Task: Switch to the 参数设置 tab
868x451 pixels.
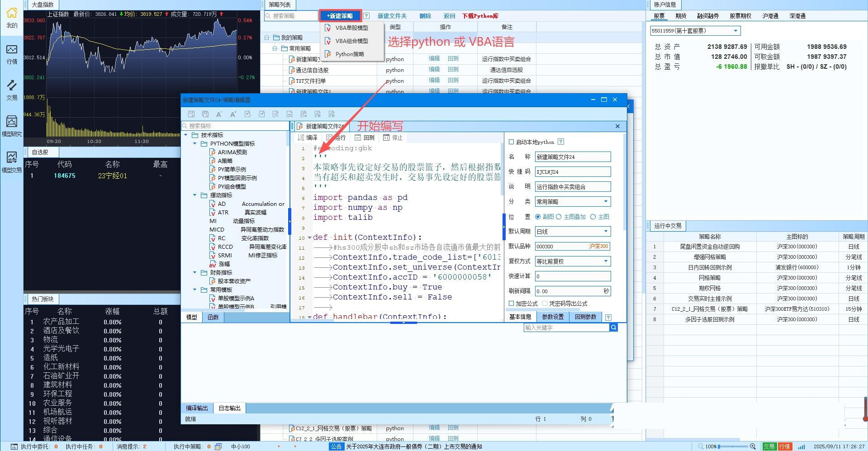Action: (x=553, y=317)
